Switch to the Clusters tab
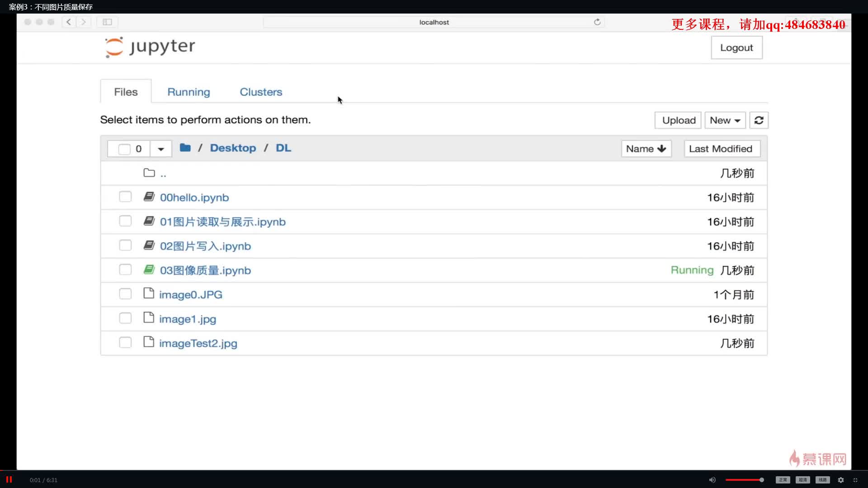Image resolution: width=868 pixels, height=488 pixels. click(x=261, y=92)
